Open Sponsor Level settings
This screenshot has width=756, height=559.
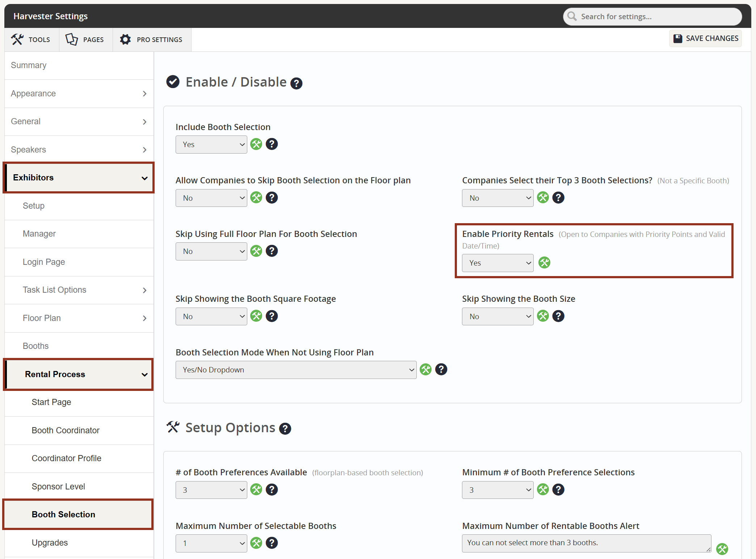point(79,487)
